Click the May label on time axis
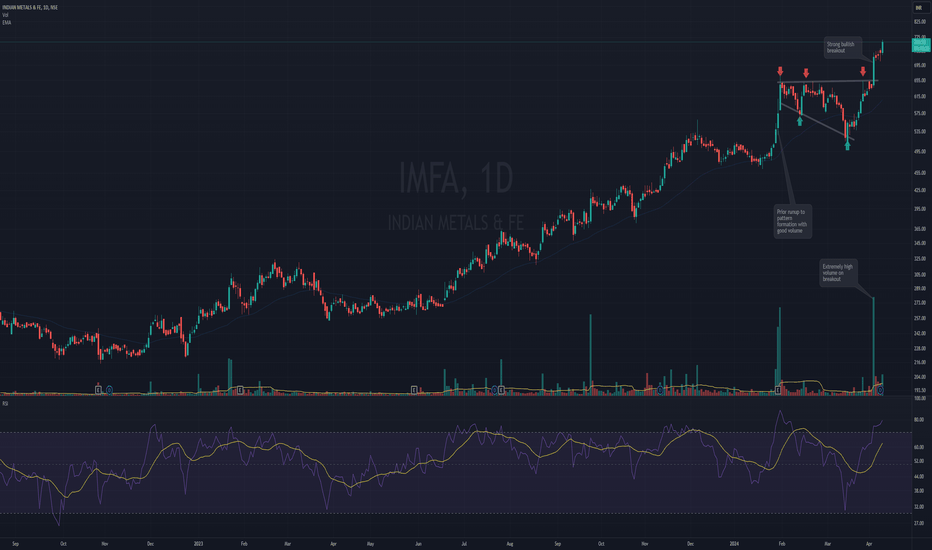This screenshot has width=932, height=550. [x=370, y=543]
